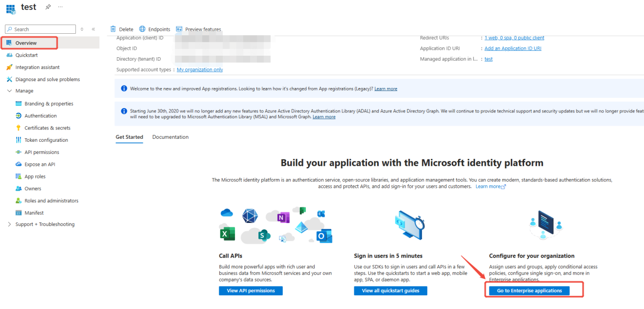Viewport: 644px width, 309px height.
Task: Switch to the Documentation tab
Action: click(170, 137)
